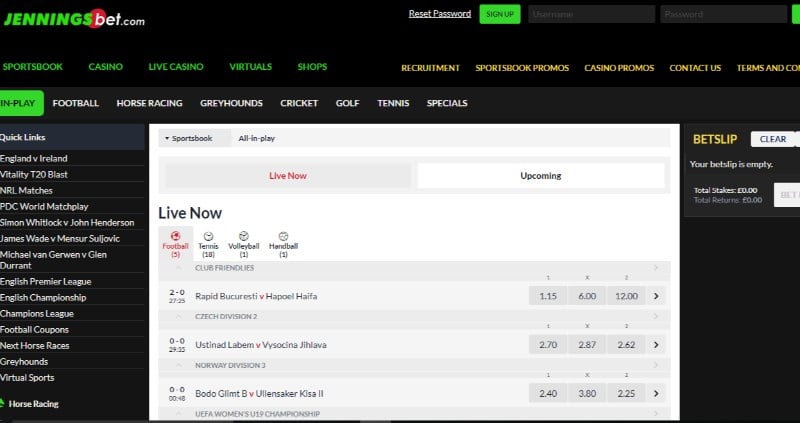Bet on Ustinad Labem win at 2.70
Screen dimensions: 800x423
pos(548,345)
